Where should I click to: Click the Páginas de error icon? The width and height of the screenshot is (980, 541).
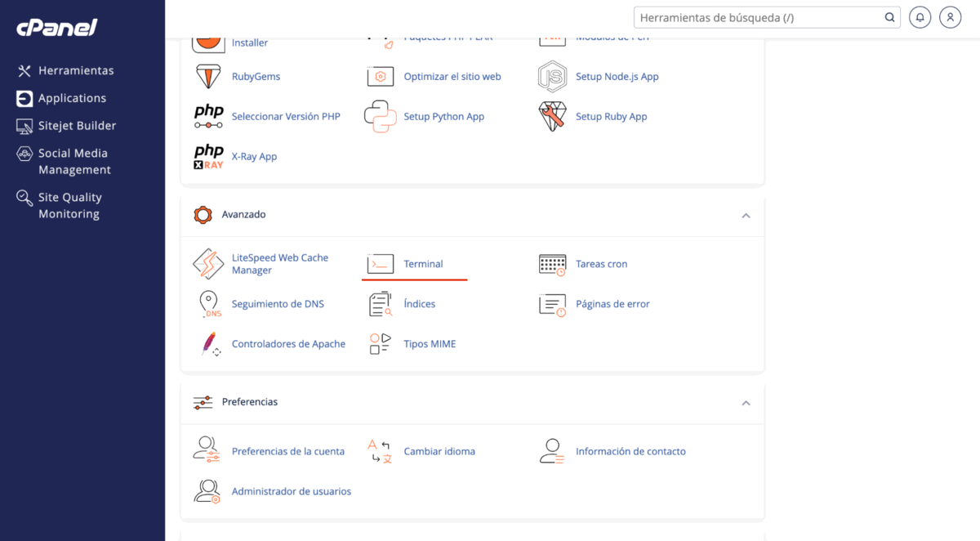(x=553, y=304)
